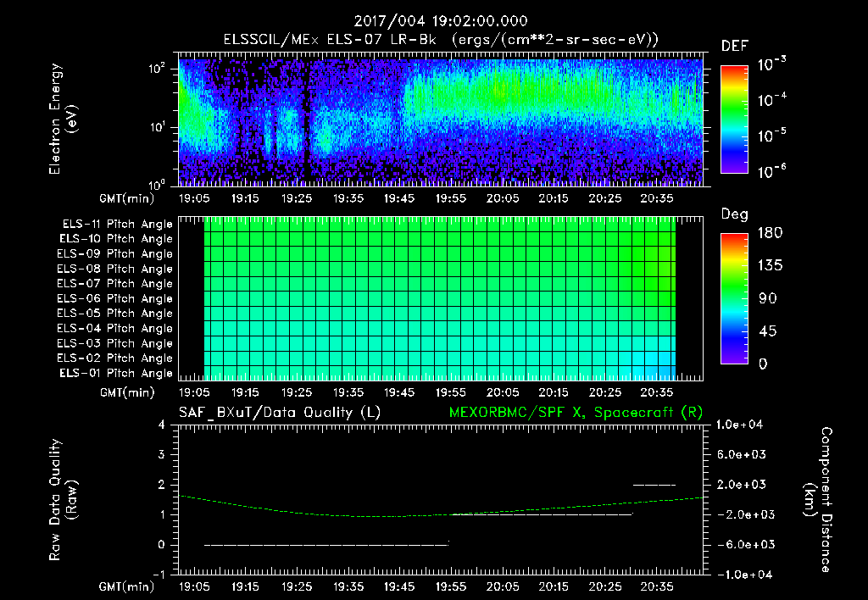Image resolution: width=868 pixels, height=600 pixels.
Task: Click the 135 value on Deg scale
Action: (770, 266)
